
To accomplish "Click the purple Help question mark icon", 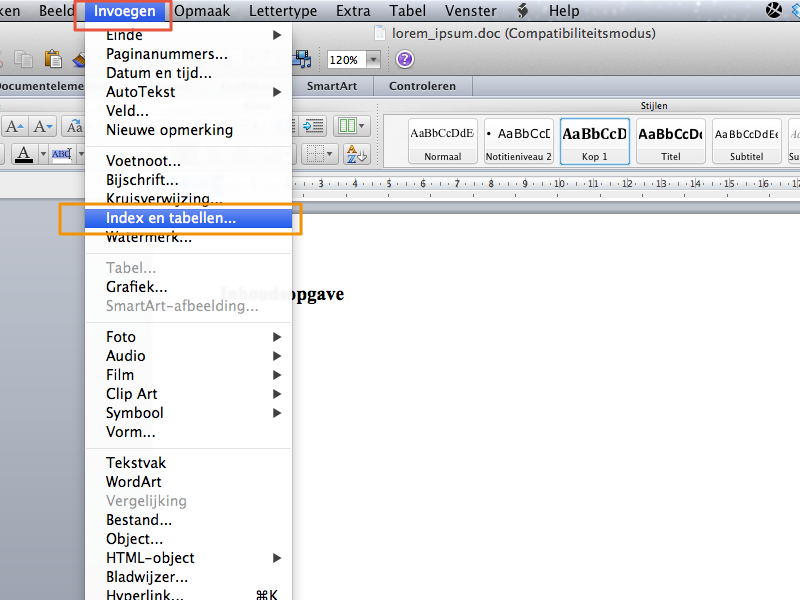I will 405,59.
